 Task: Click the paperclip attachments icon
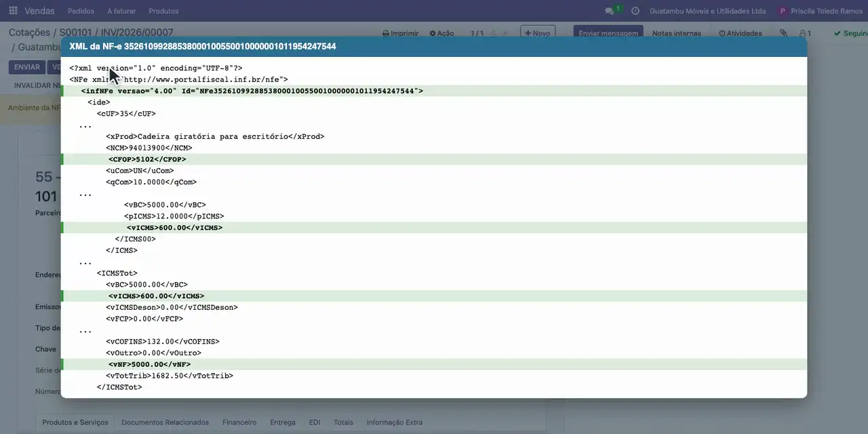(x=784, y=33)
